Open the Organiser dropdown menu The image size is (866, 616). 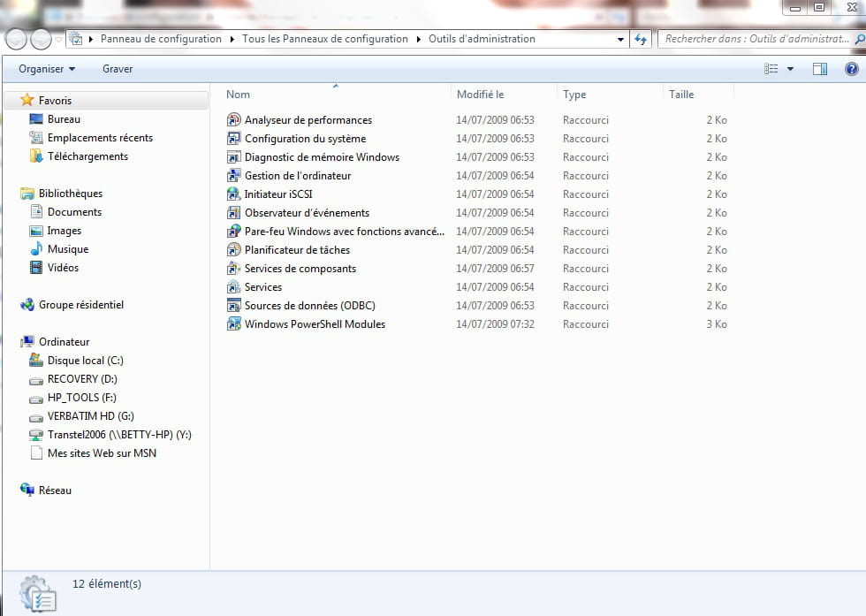pyautogui.click(x=46, y=69)
